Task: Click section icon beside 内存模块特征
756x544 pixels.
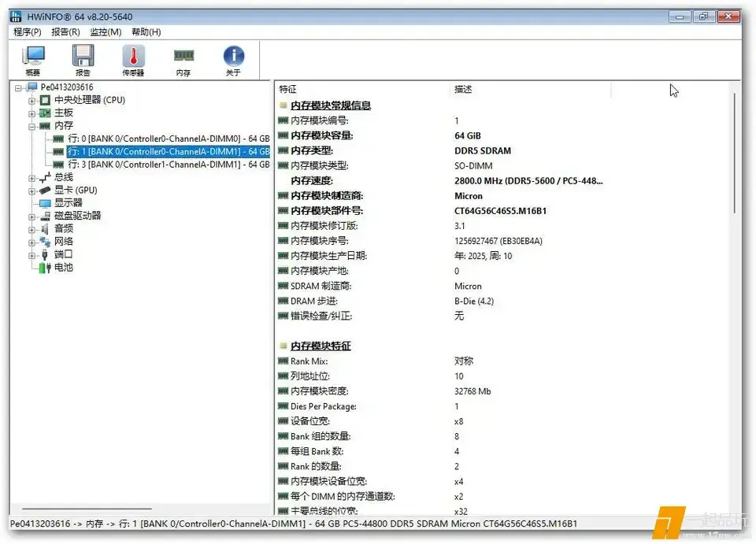Action: point(283,346)
